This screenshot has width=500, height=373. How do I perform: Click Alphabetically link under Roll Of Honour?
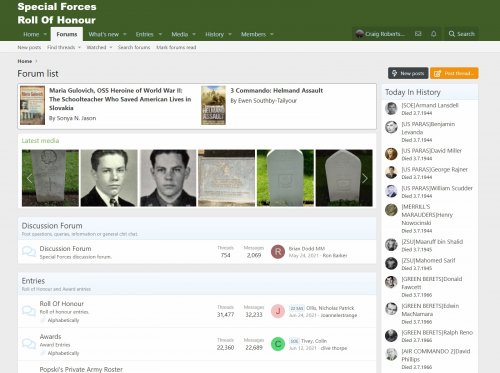click(x=63, y=320)
